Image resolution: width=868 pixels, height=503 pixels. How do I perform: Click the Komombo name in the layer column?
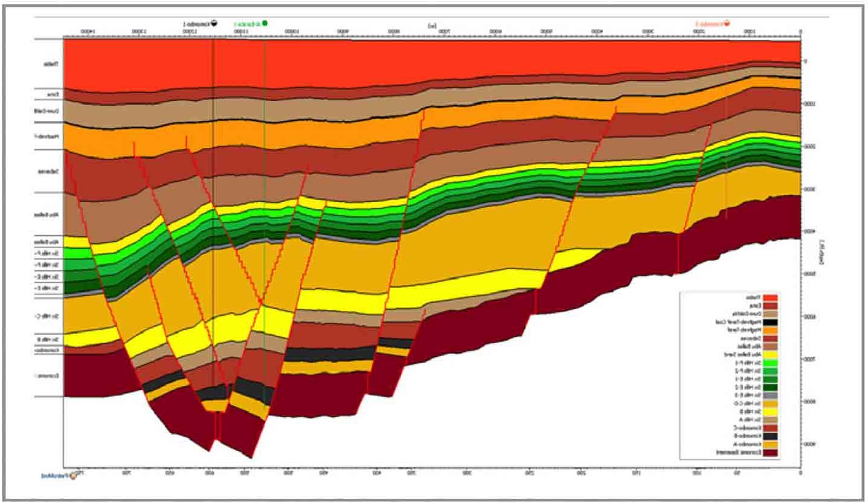click(46, 350)
